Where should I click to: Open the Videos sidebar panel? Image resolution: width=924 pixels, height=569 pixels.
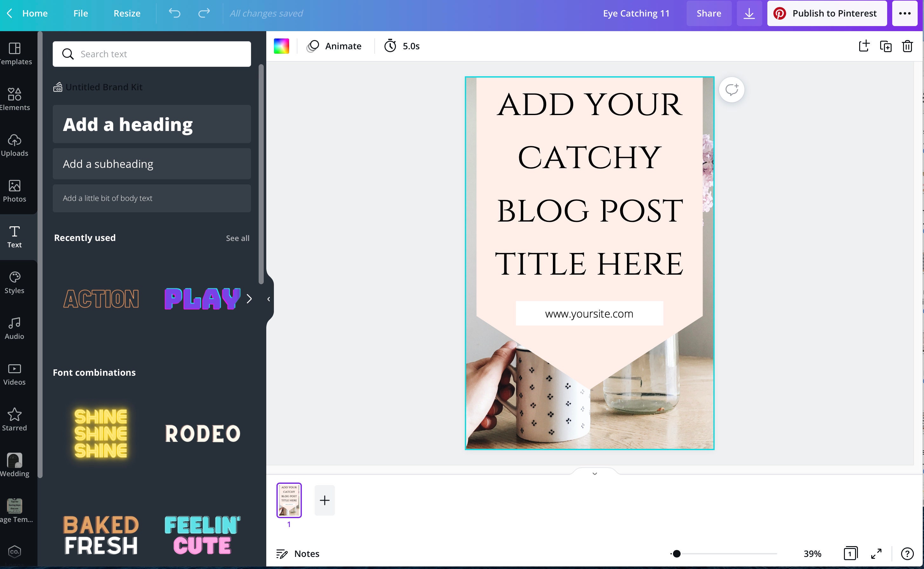click(15, 374)
